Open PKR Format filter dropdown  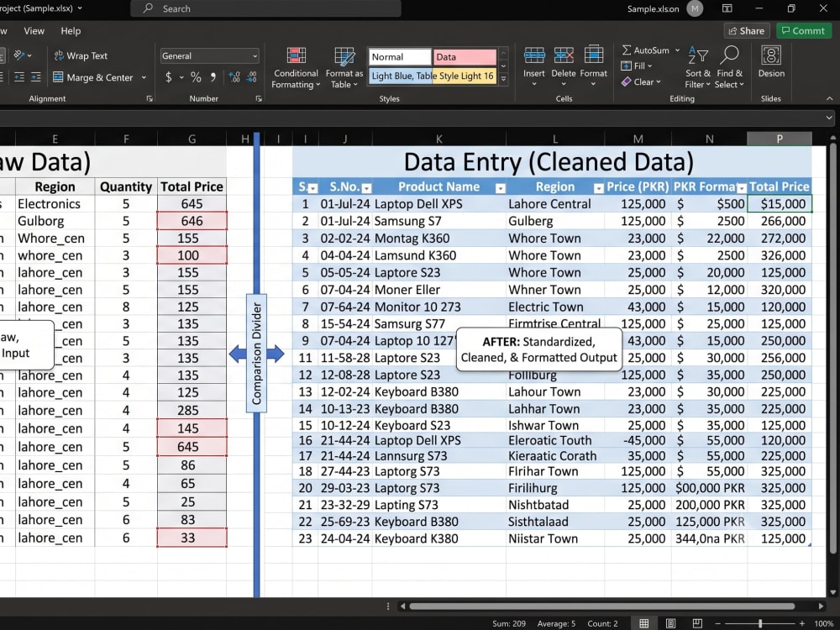coord(742,188)
